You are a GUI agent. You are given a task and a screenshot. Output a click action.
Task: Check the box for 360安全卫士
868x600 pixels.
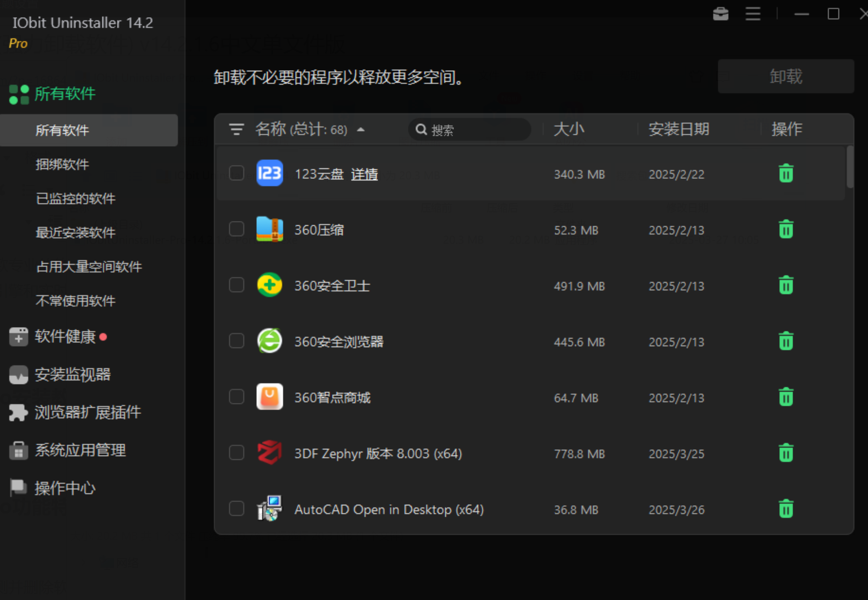(237, 285)
